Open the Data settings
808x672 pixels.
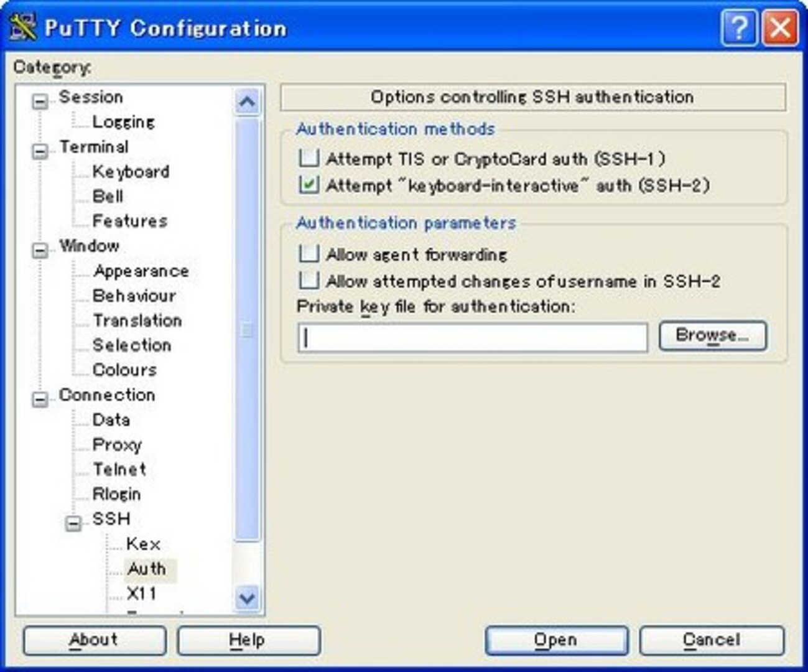pos(111,420)
